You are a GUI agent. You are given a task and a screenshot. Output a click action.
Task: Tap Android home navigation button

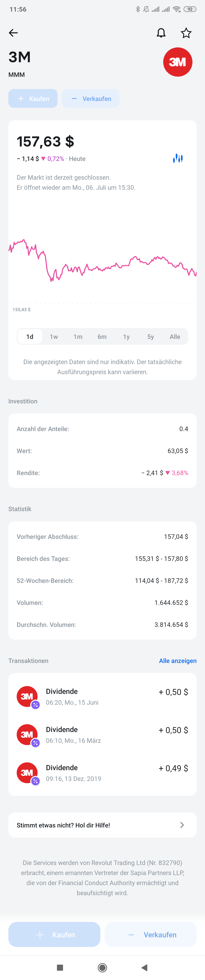(x=102, y=967)
